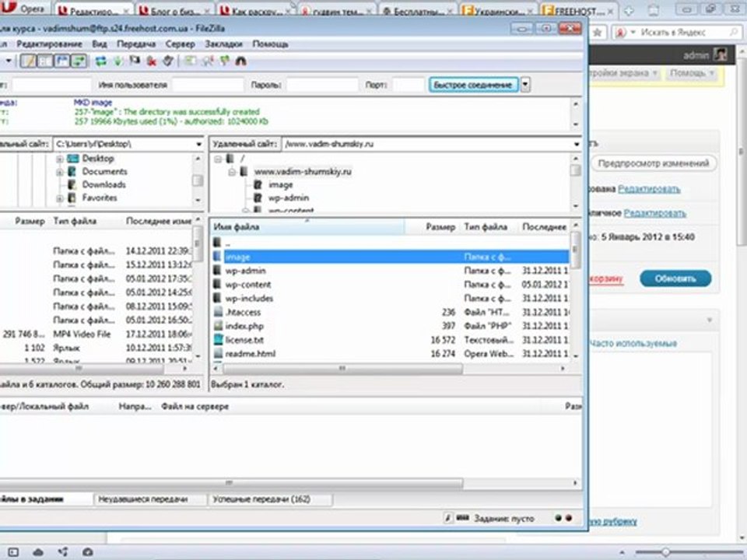Collapse the root / node in remote tree
The height and width of the screenshot is (560, 747).
[x=218, y=159]
